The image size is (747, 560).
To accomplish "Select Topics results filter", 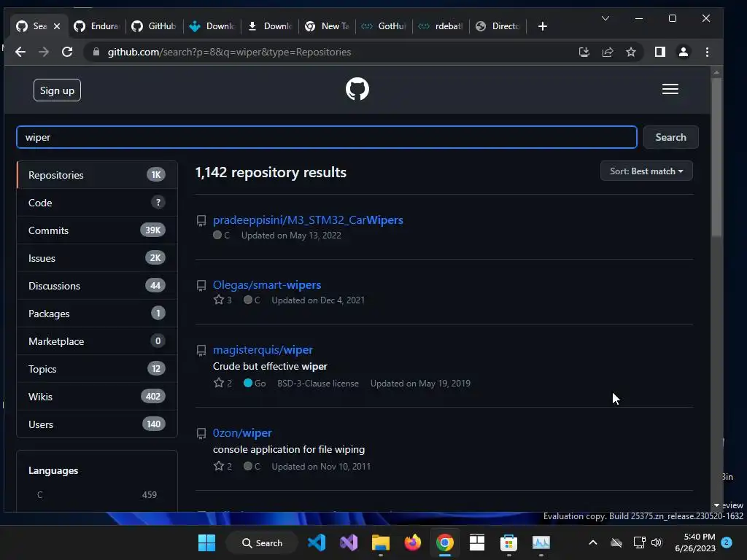I will (x=97, y=368).
